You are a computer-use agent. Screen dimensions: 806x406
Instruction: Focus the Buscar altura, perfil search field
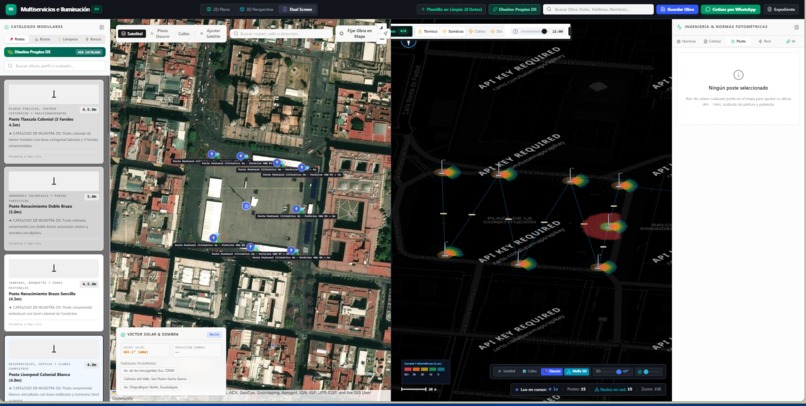54,66
